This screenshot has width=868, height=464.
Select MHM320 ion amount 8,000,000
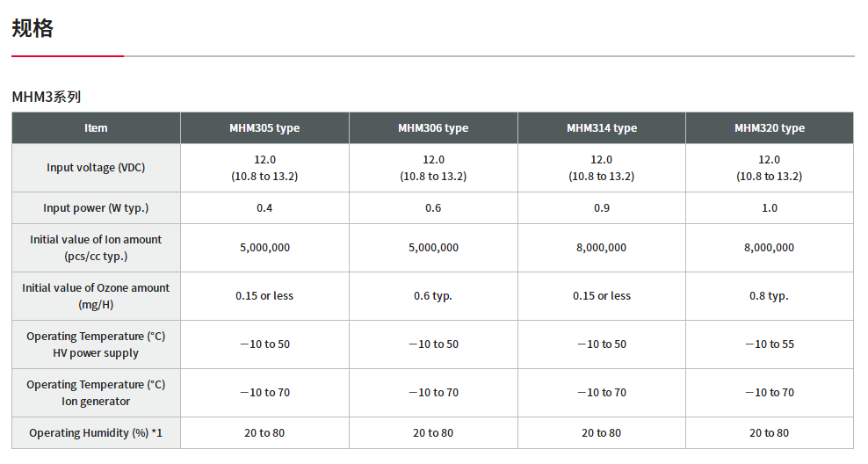coord(770,248)
